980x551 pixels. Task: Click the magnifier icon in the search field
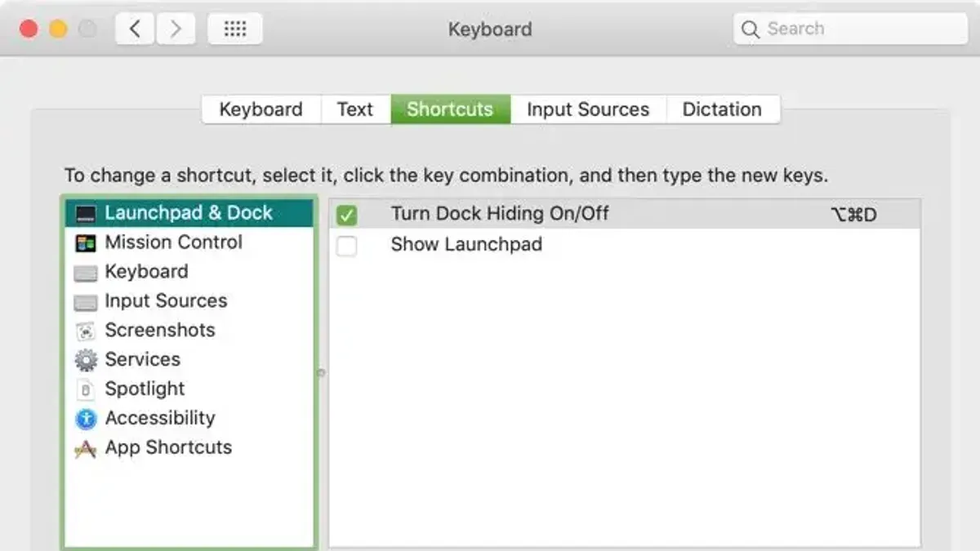coord(750,29)
